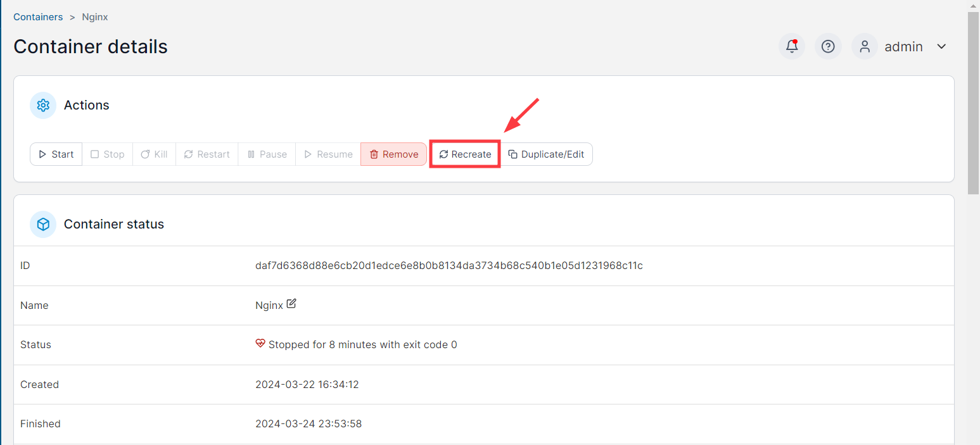Recreate the container
Image resolution: width=980 pixels, height=445 pixels.
(465, 154)
